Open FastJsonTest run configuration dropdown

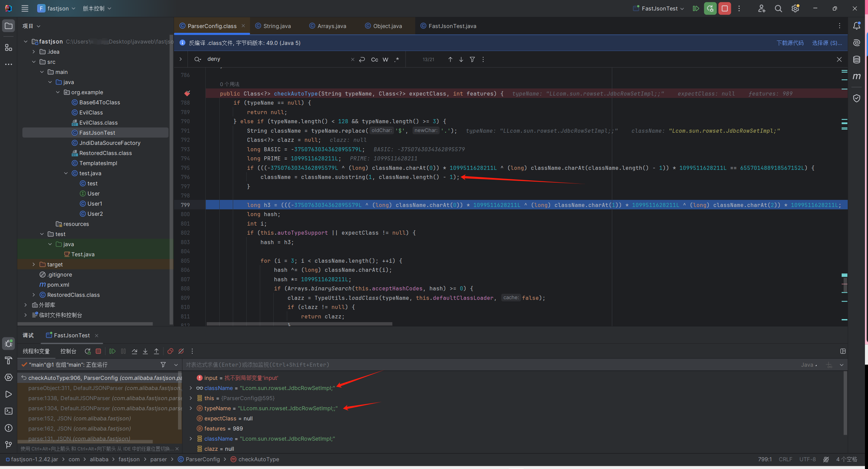[x=659, y=8]
